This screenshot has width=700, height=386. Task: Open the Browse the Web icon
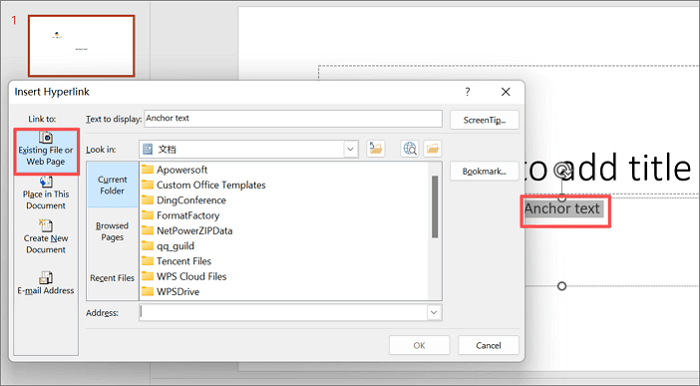[410, 149]
